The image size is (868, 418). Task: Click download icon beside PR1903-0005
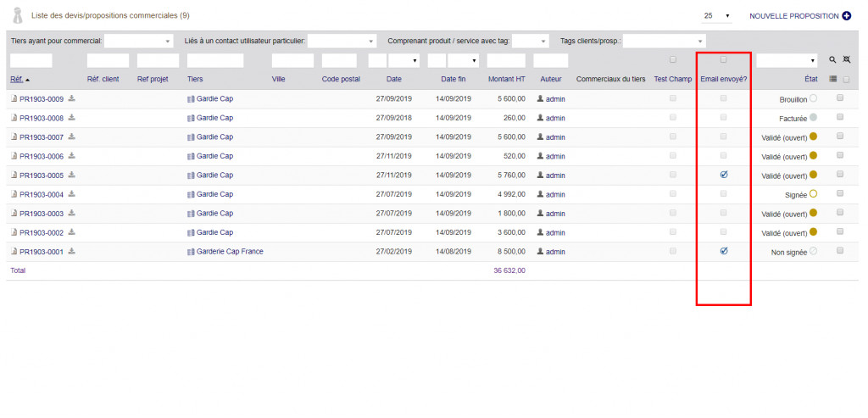[x=72, y=175]
